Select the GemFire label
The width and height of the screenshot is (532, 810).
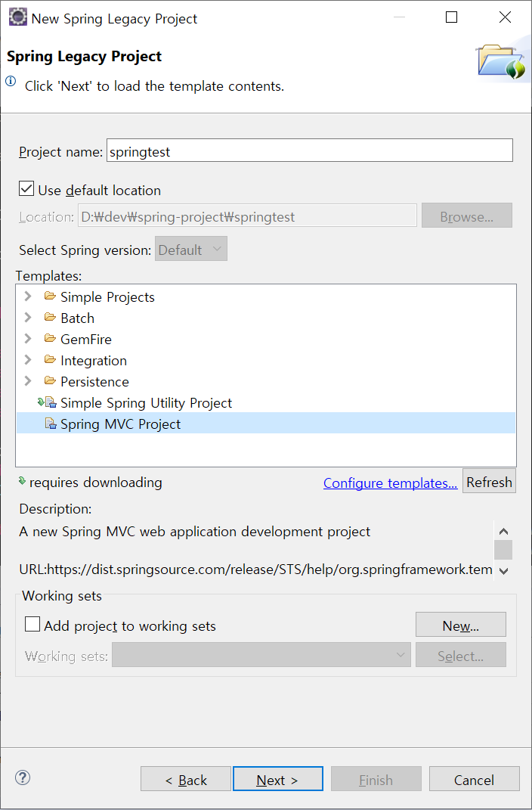click(85, 339)
